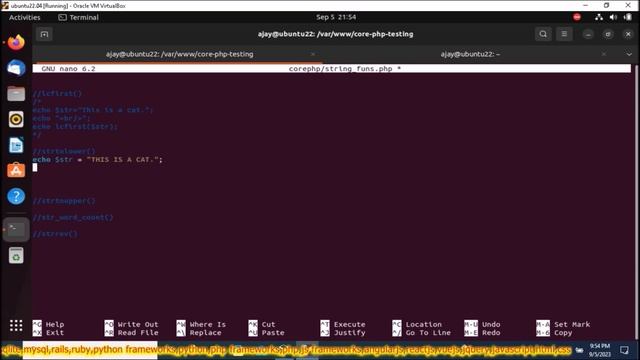Click the Justify shortcut label
This screenshot has width=640, height=360.
pyautogui.click(x=349, y=333)
